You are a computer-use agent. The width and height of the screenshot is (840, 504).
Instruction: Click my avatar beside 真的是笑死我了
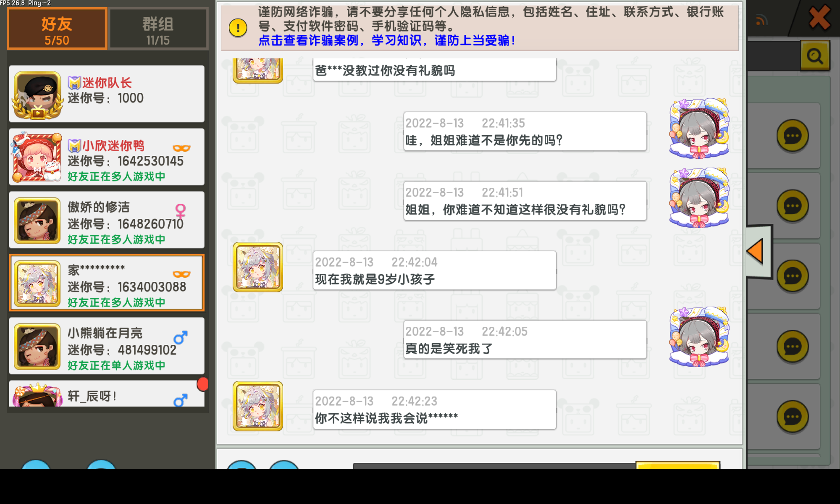(x=699, y=336)
